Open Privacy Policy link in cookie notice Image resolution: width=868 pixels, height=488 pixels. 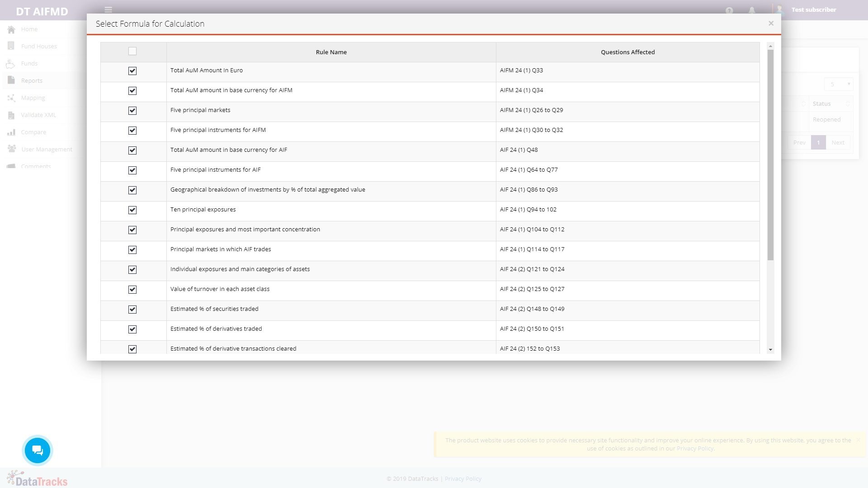pyautogui.click(x=695, y=449)
